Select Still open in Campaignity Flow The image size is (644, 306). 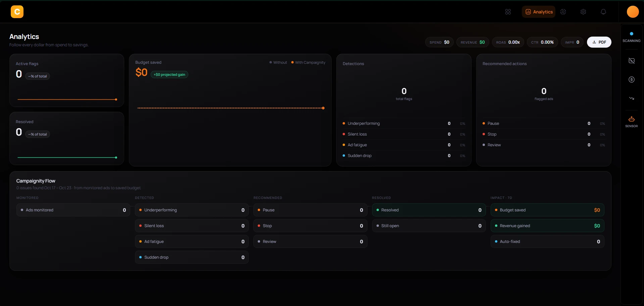pyautogui.click(x=429, y=226)
